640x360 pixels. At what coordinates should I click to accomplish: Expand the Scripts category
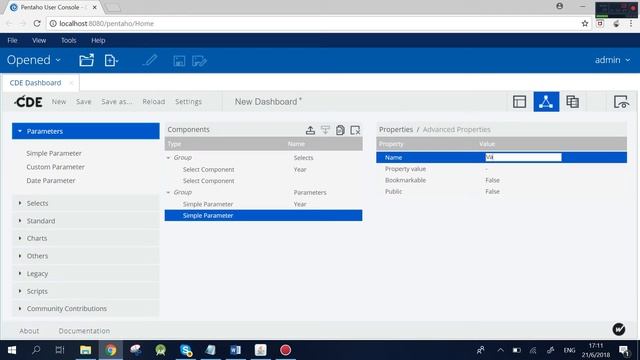pyautogui.click(x=86, y=291)
